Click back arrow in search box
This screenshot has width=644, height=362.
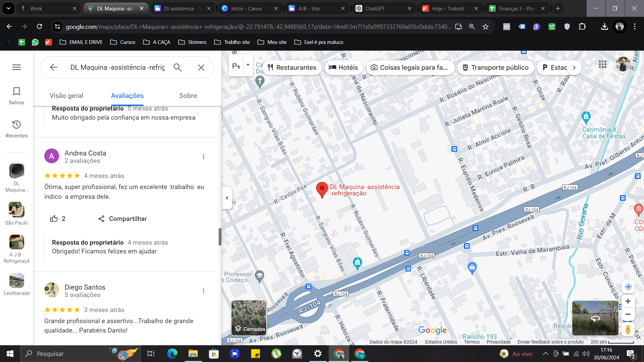click(x=54, y=67)
